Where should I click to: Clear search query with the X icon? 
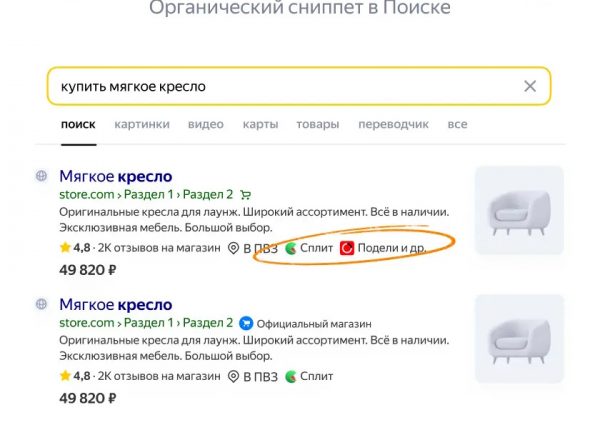[530, 86]
